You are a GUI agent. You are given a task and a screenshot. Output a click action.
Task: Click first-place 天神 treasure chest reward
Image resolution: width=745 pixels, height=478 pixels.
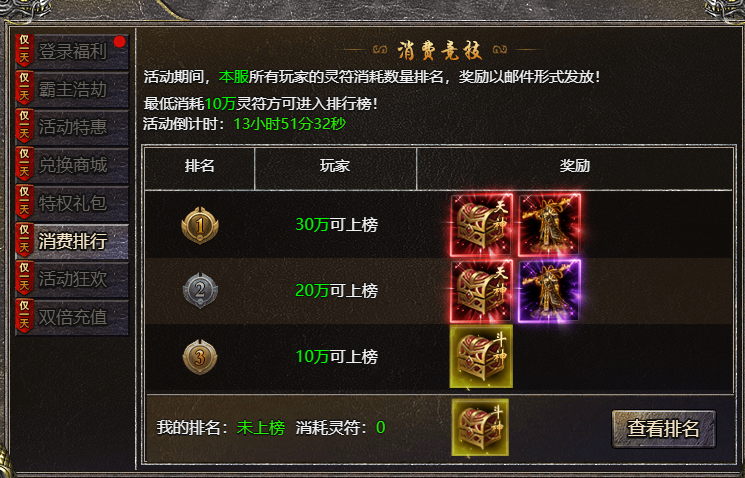point(481,225)
